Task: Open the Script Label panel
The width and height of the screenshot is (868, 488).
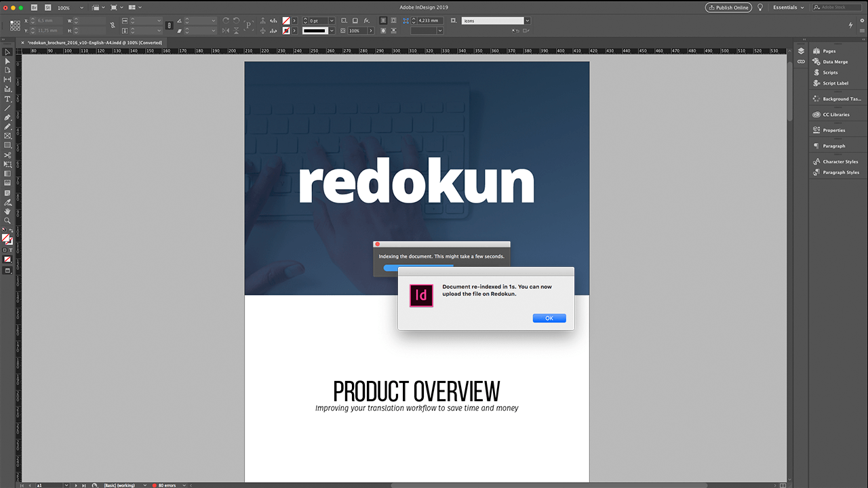Action: (x=830, y=83)
